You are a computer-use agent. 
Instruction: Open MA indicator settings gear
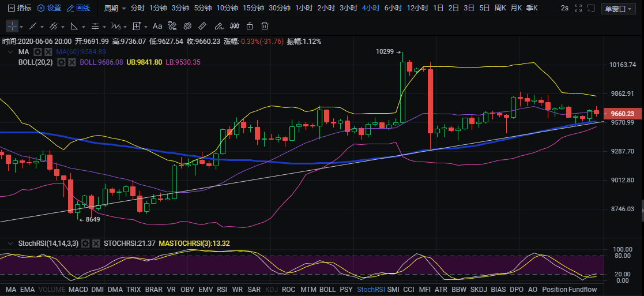click(37, 52)
